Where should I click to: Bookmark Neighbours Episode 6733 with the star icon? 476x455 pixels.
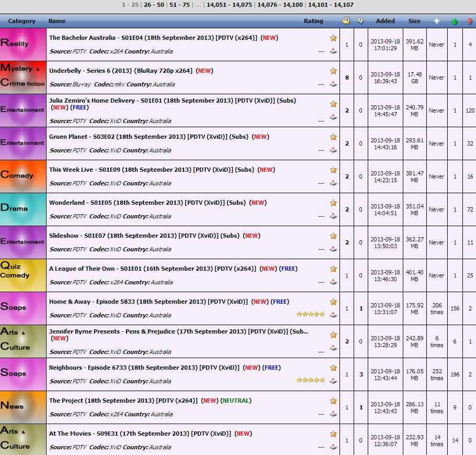pos(333,368)
